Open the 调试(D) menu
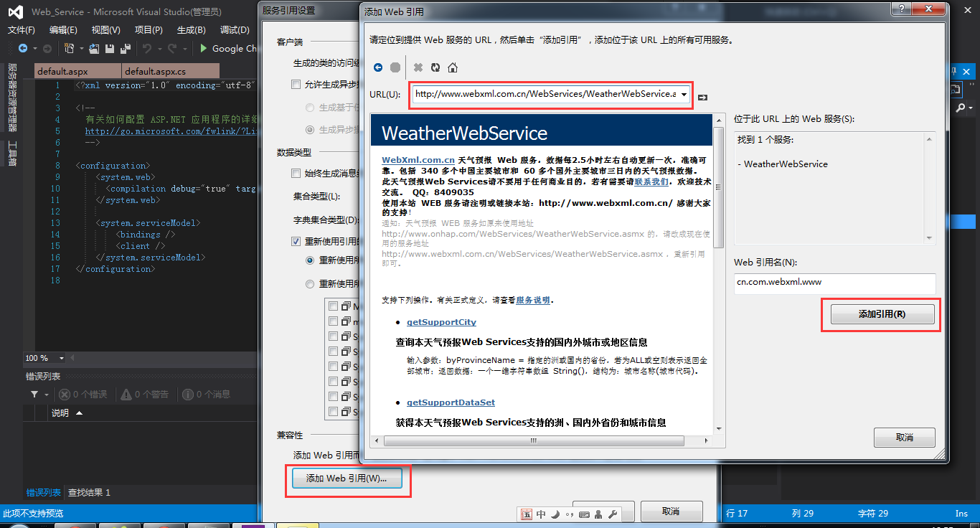 [x=235, y=29]
